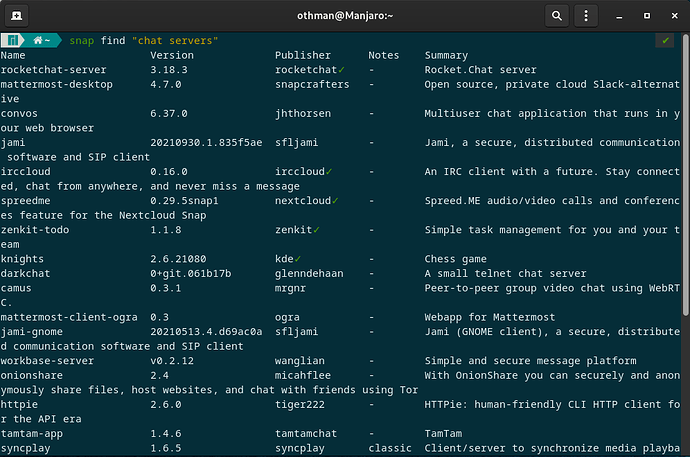Click the glenndehaan publisher entry
The height and width of the screenshot is (457, 690).
[x=309, y=274]
